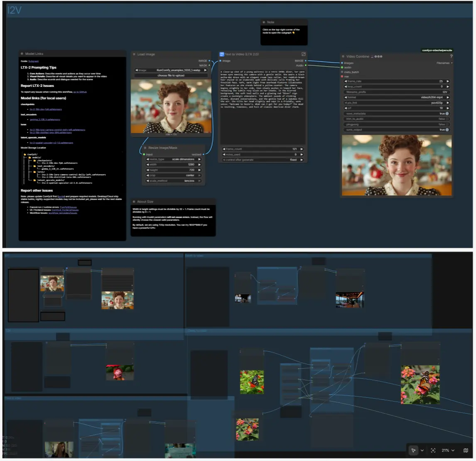Open the gemma_3_12B_it.safetensors link
Viewport: 476px width, 461px height.
coord(45,119)
